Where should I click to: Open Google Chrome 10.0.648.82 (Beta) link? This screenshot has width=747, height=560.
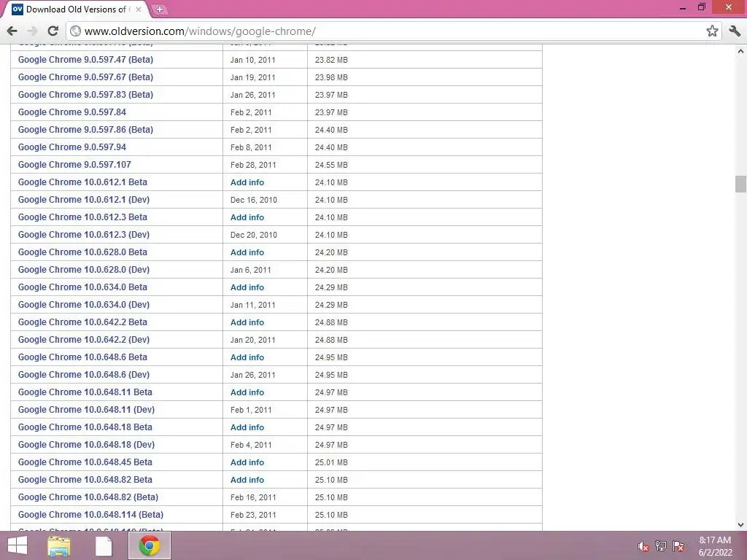coord(88,497)
